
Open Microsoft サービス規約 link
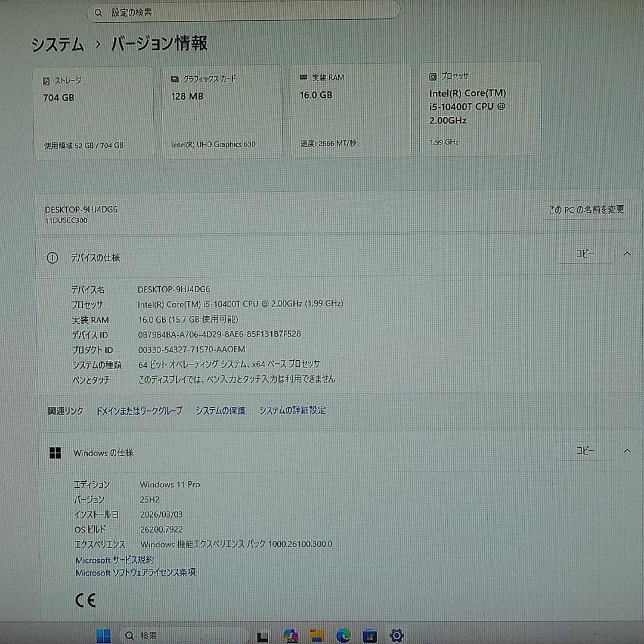114,560
